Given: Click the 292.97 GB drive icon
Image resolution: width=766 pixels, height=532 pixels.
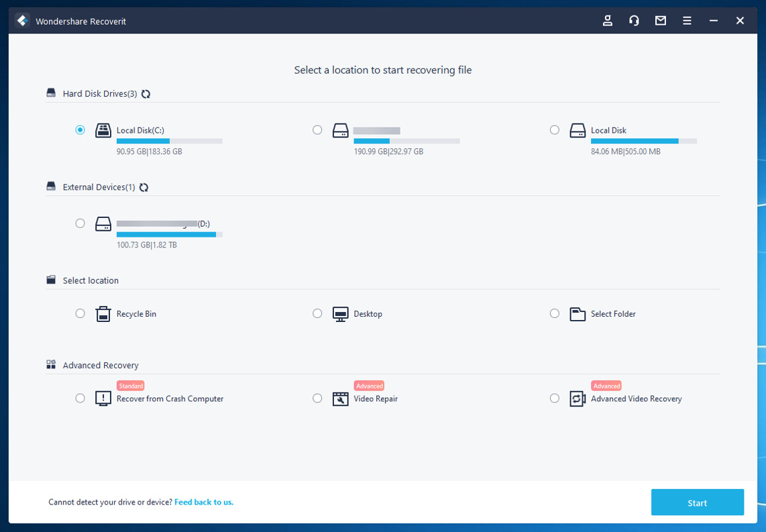Looking at the screenshot, I should tap(341, 130).
